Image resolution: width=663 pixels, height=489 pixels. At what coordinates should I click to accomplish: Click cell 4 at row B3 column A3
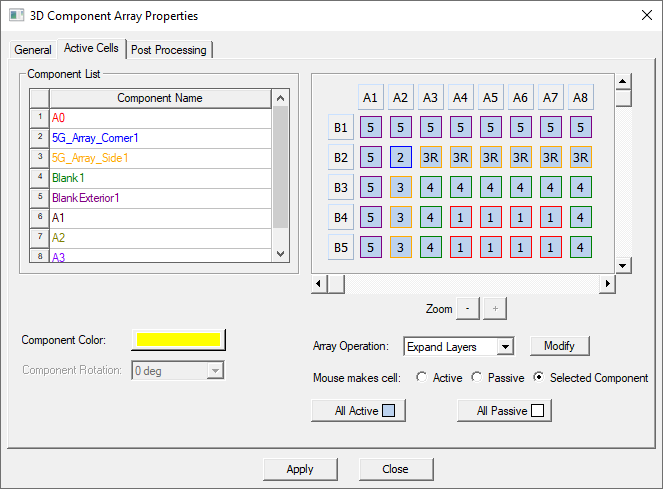[x=431, y=187]
